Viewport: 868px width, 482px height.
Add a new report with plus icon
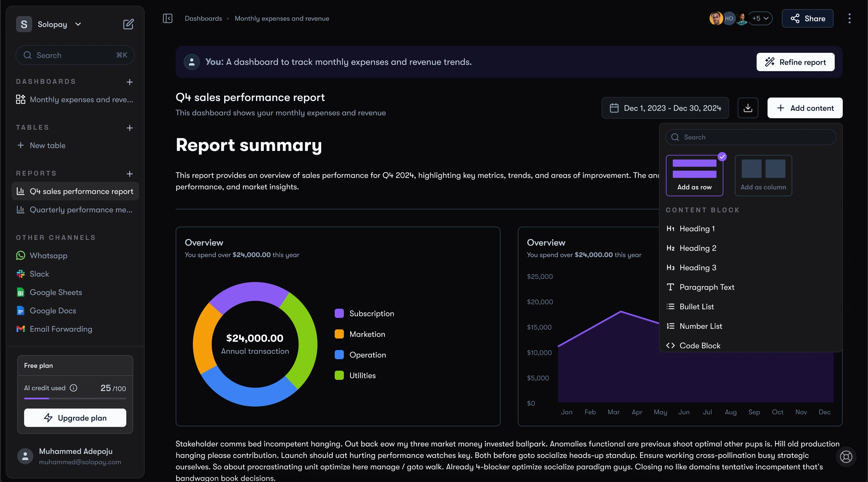pyautogui.click(x=130, y=174)
